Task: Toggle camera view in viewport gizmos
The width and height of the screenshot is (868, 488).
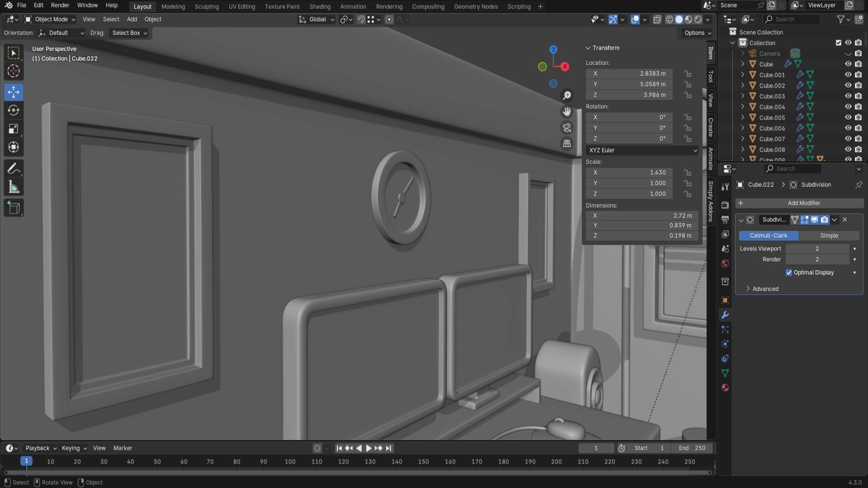Action: point(566,128)
